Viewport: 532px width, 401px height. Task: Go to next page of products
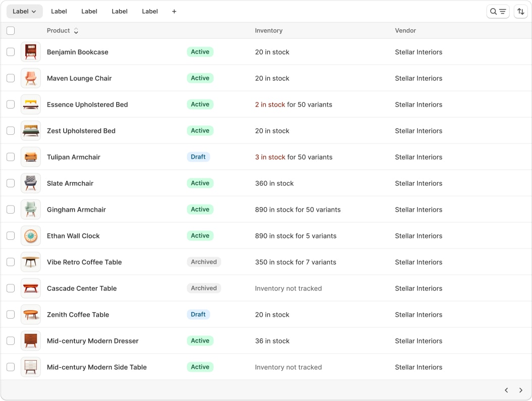click(520, 390)
